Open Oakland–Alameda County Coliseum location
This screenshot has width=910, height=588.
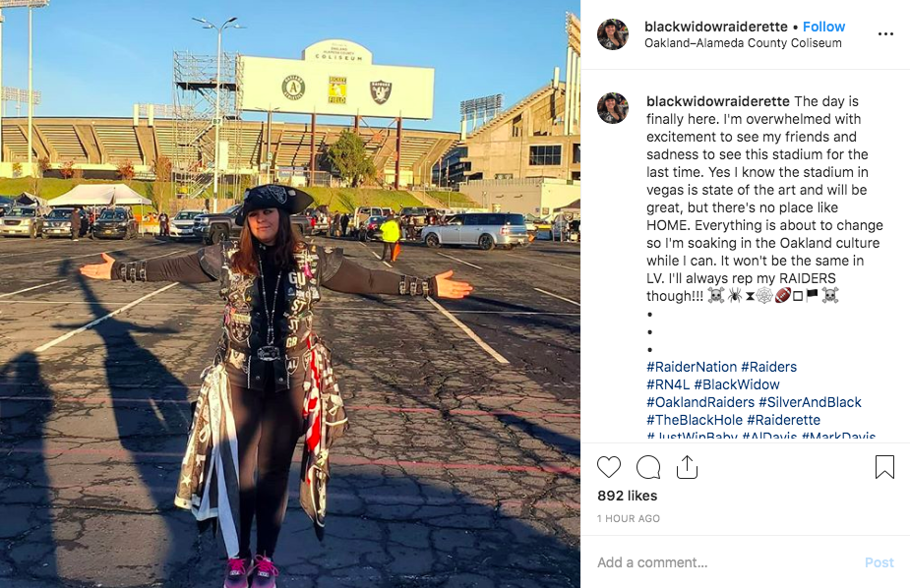[743, 43]
